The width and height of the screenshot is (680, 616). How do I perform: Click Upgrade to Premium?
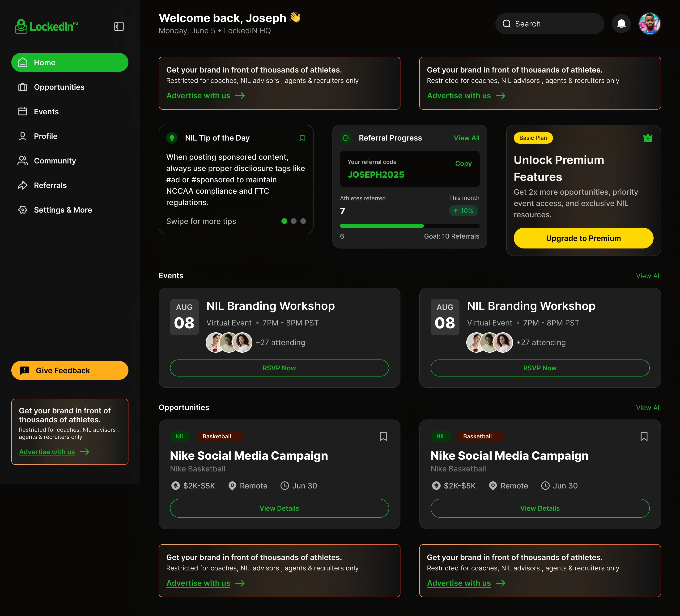583,238
